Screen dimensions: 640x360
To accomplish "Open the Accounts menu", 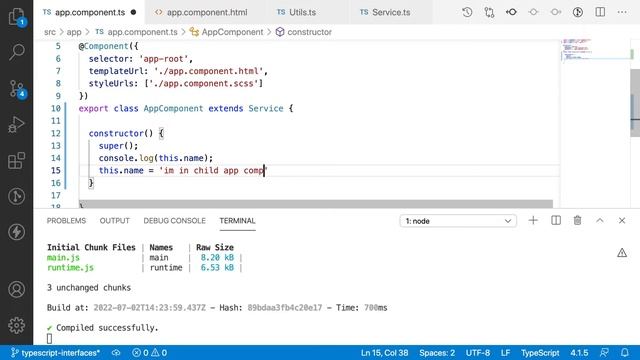I will [x=16, y=289].
